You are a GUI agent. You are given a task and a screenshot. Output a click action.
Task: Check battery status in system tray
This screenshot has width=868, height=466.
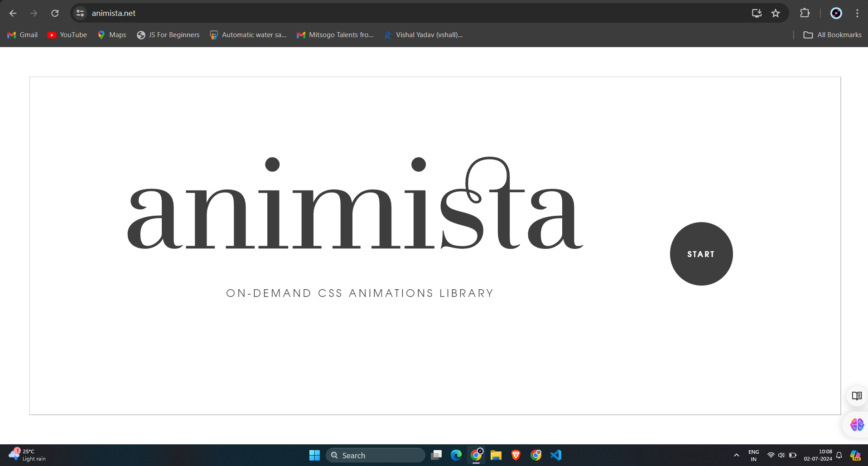coord(793,455)
